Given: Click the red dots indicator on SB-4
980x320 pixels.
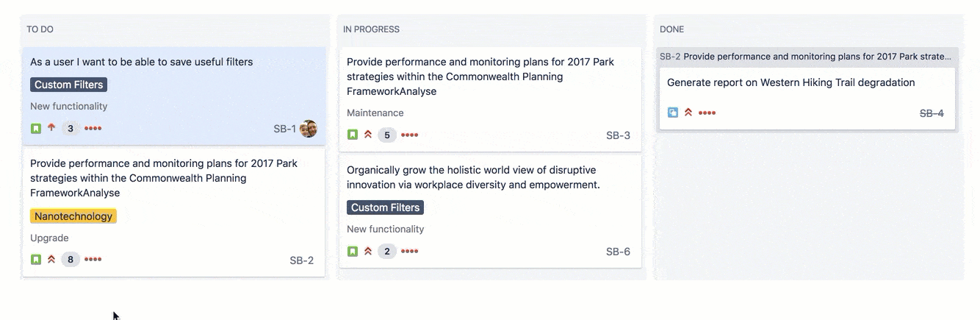Looking at the screenshot, I should (x=707, y=113).
